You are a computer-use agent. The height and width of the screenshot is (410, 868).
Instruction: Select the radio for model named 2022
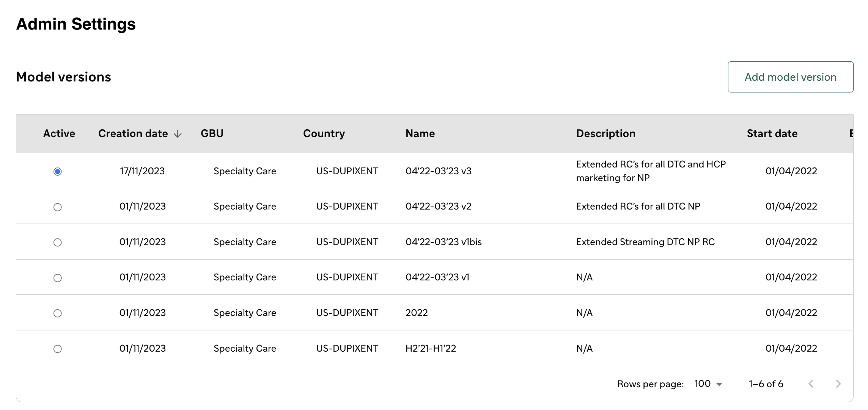(x=58, y=313)
